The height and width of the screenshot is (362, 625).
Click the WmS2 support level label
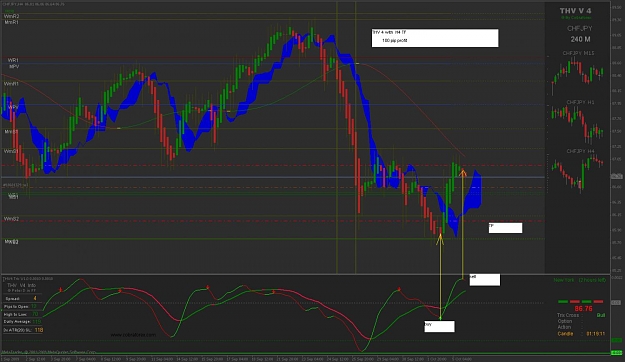tap(11, 219)
